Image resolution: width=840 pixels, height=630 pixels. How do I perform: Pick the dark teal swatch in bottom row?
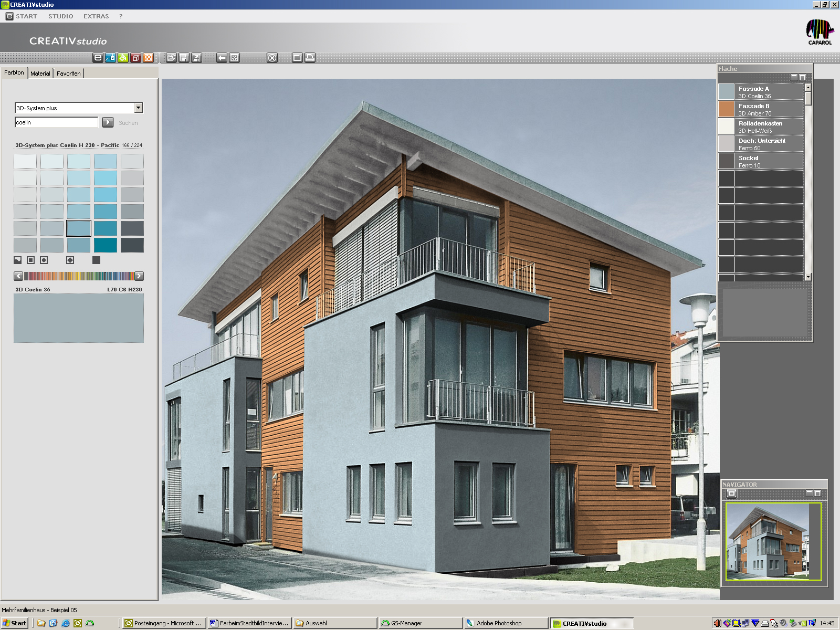click(x=106, y=245)
